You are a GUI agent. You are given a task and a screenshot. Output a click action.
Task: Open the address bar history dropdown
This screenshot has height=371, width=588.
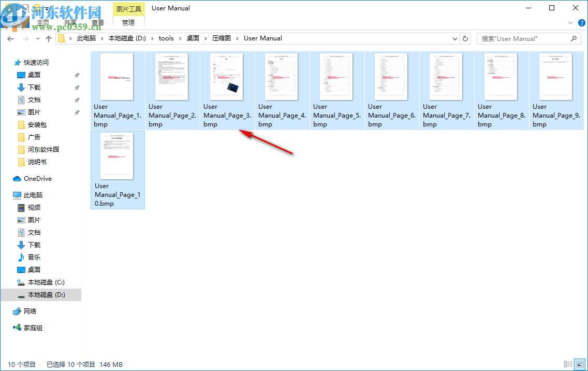tap(455, 38)
